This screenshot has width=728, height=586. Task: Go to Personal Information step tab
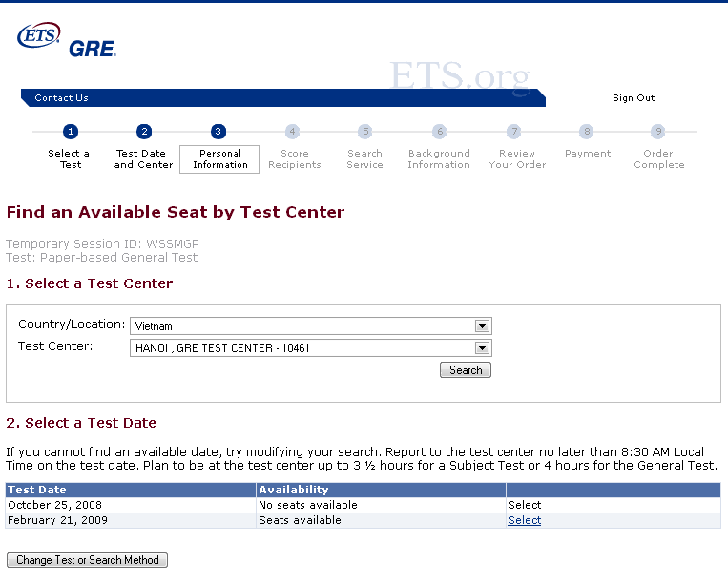tap(219, 159)
